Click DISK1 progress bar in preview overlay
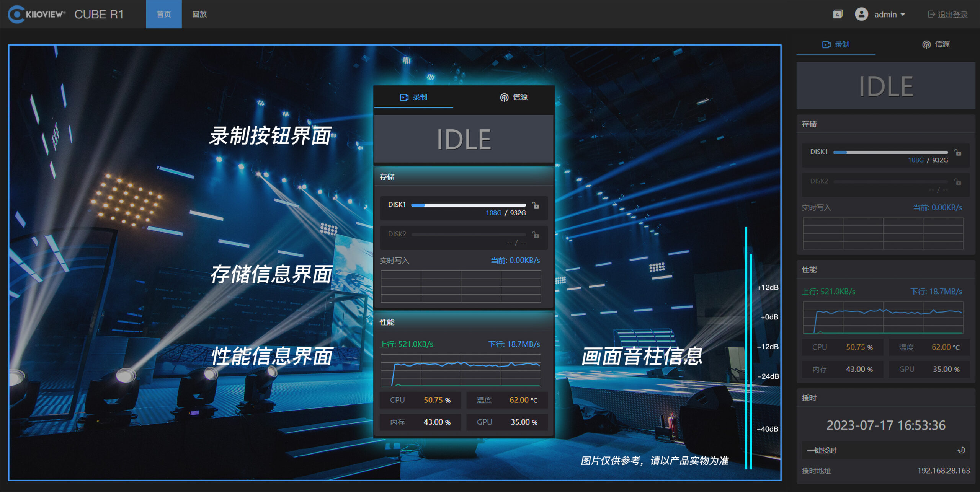The height and width of the screenshot is (492, 980). [x=468, y=205]
